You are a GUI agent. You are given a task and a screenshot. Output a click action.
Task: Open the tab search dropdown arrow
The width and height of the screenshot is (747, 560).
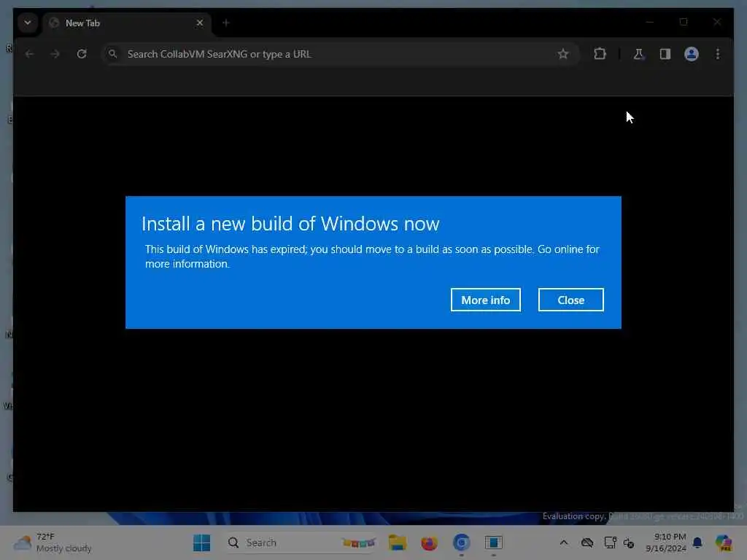28,23
